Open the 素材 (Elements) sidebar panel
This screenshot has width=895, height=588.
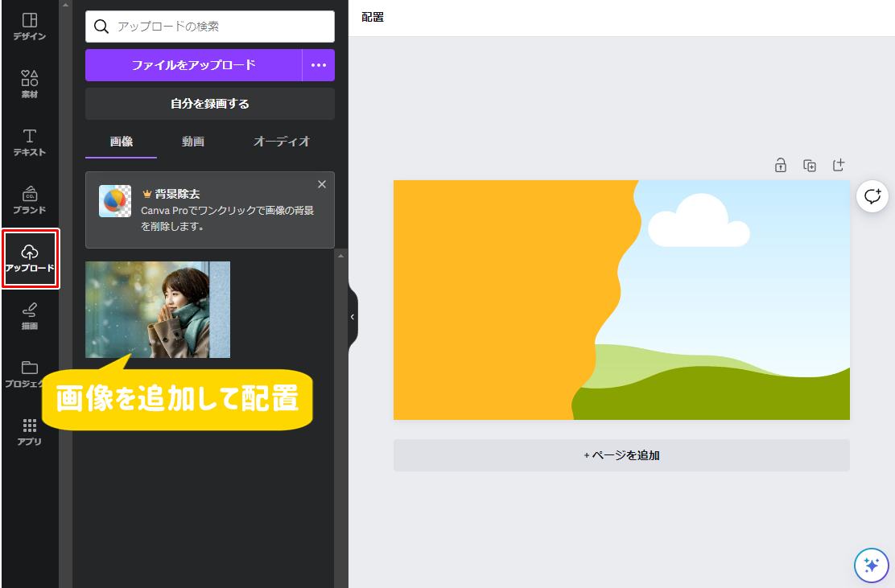[30, 84]
